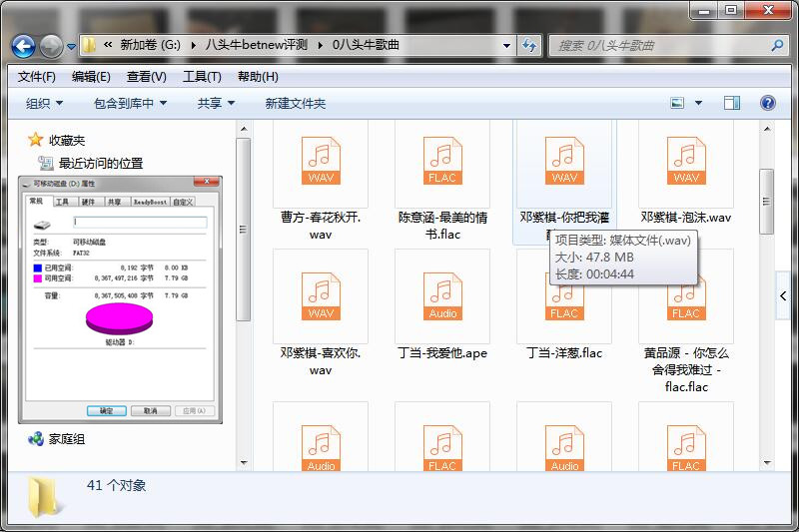
Task: Click the 新建文件夹 button
Action: pos(295,104)
